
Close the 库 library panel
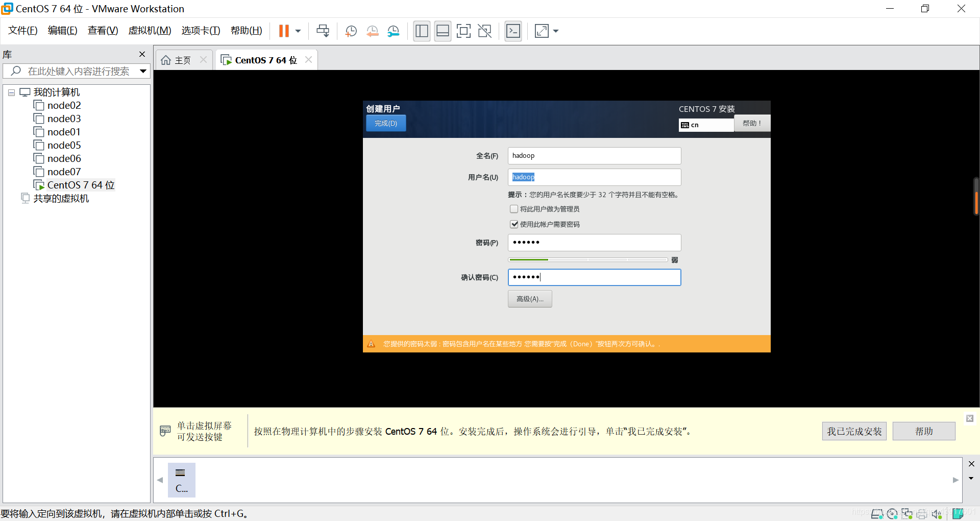click(142, 54)
